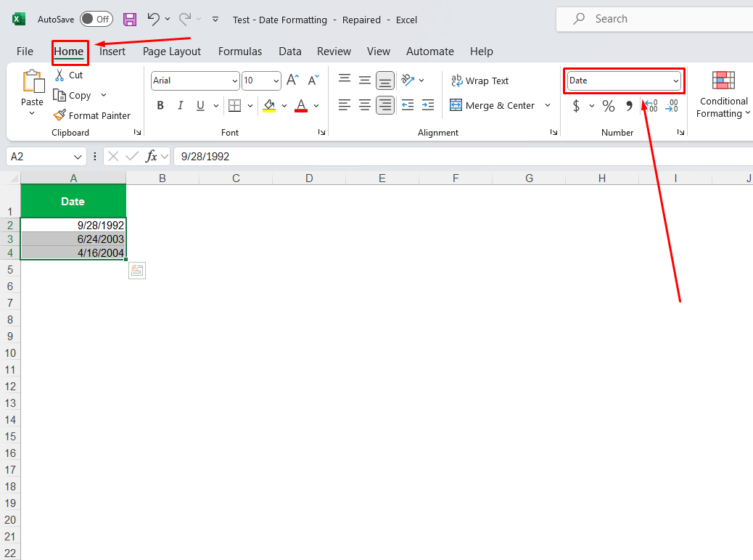Expand Copy options arrow

pyautogui.click(x=104, y=95)
